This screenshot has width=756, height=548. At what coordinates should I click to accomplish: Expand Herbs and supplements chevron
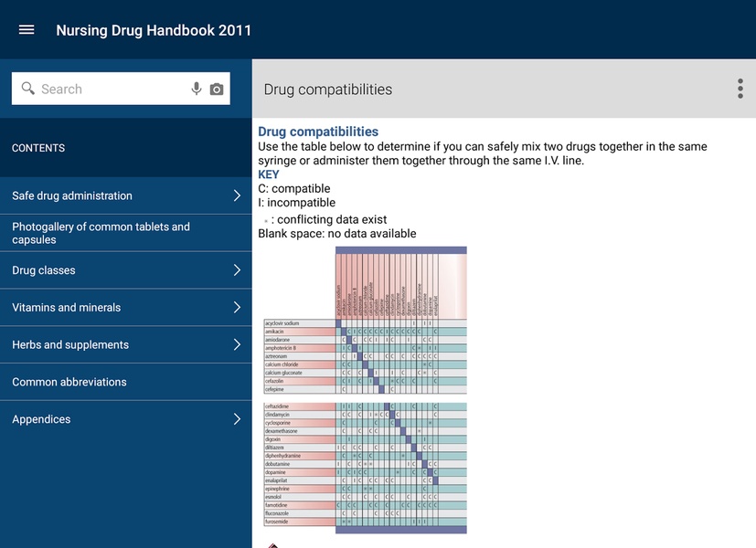tap(237, 345)
